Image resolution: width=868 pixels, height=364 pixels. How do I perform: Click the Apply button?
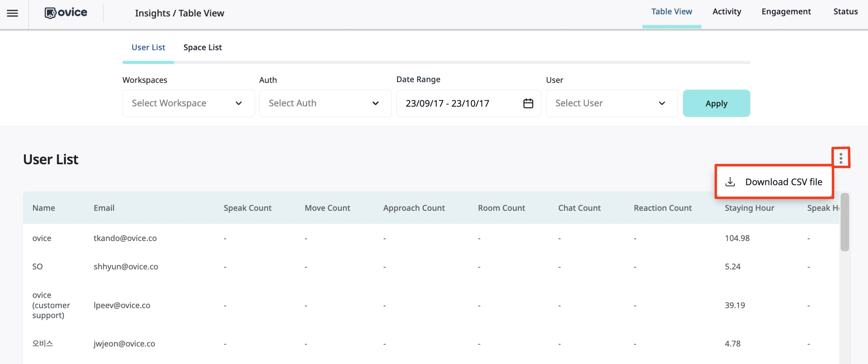point(716,103)
